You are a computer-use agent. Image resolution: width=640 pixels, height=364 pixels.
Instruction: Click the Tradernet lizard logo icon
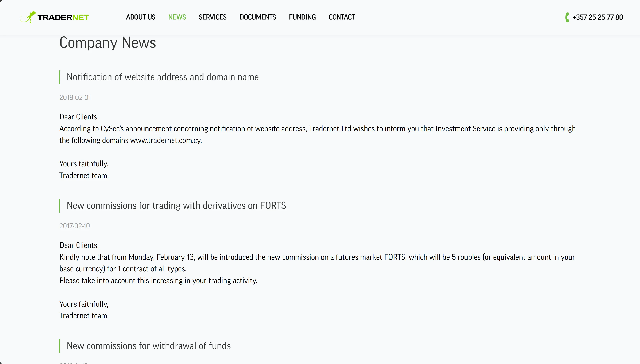click(x=28, y=17)
